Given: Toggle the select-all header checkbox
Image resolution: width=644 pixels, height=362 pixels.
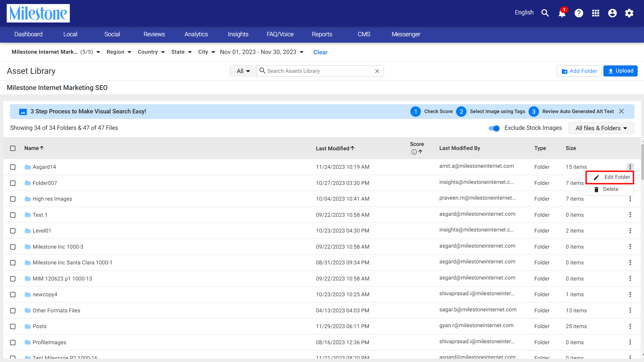Looking at the screenshot, I should tap(13, 148).
